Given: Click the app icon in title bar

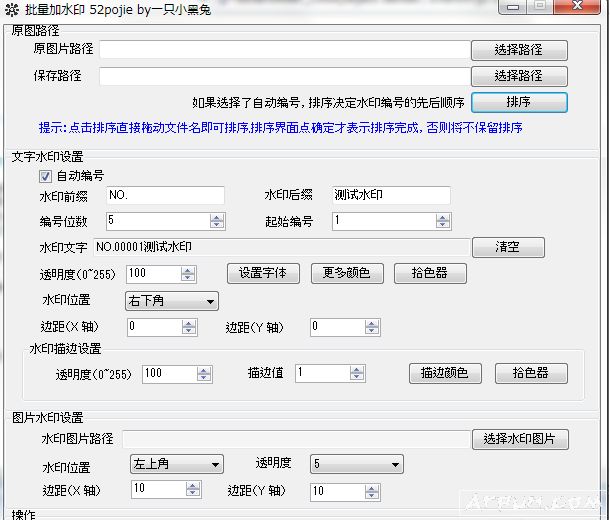Looking at the screenshot, I should coord(11,9).
